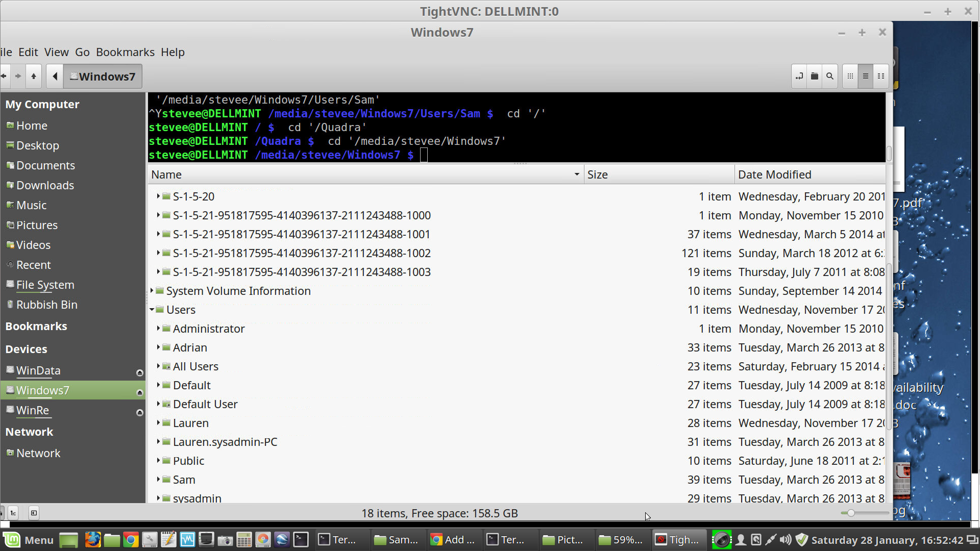Adjust the zoom slider in status bar
The height and width of the screenshot is (551, 980).
[851, 513]
